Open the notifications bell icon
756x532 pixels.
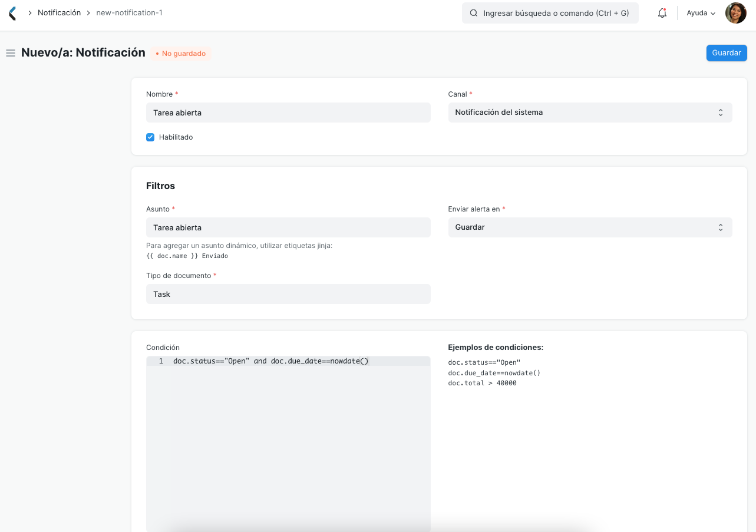point(662,13)
